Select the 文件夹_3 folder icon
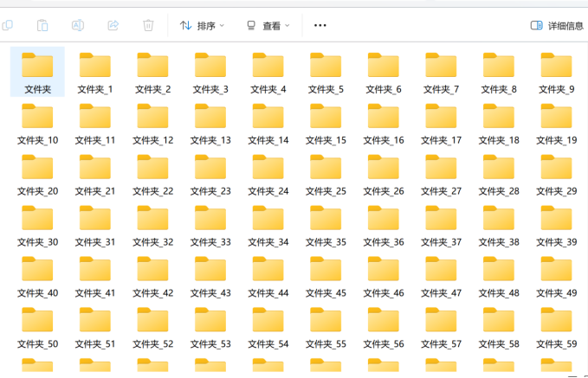The height and width of the screenshot is (378, 588). (x=210, y=65)
